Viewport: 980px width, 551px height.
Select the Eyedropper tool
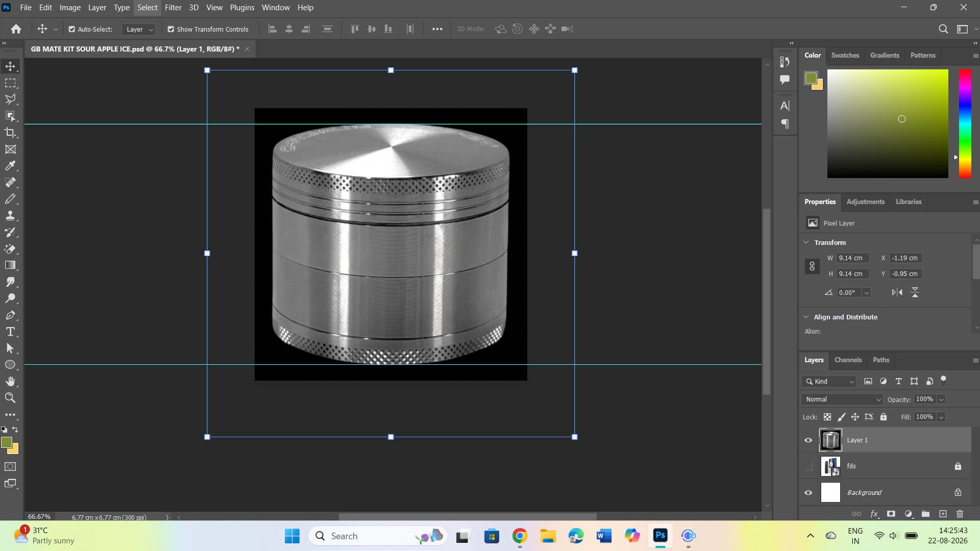10,166
